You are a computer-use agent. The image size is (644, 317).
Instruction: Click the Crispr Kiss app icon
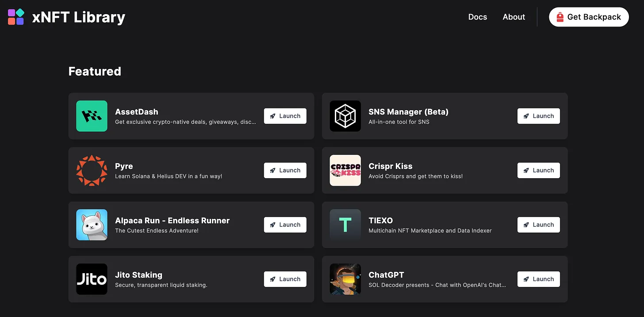345,170
